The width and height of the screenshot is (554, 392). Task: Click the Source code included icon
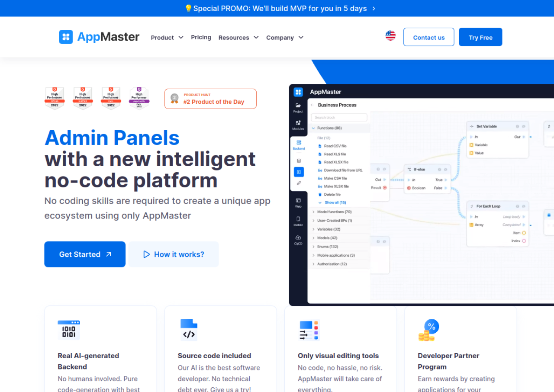click(189, 330)
